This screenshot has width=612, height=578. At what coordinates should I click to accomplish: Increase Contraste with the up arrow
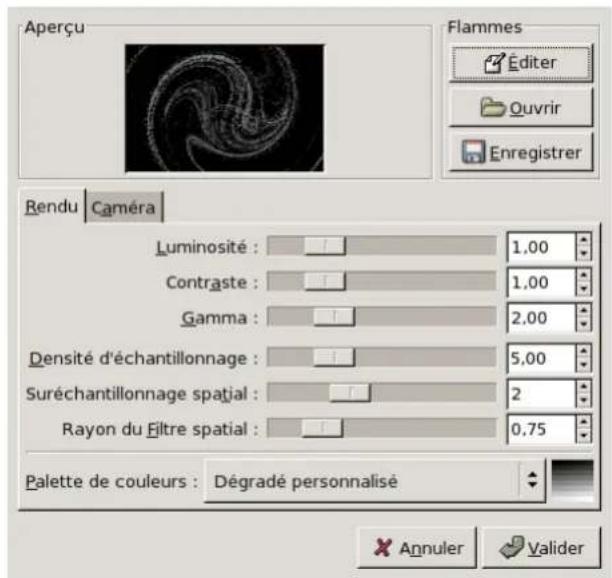pos(584,275)
